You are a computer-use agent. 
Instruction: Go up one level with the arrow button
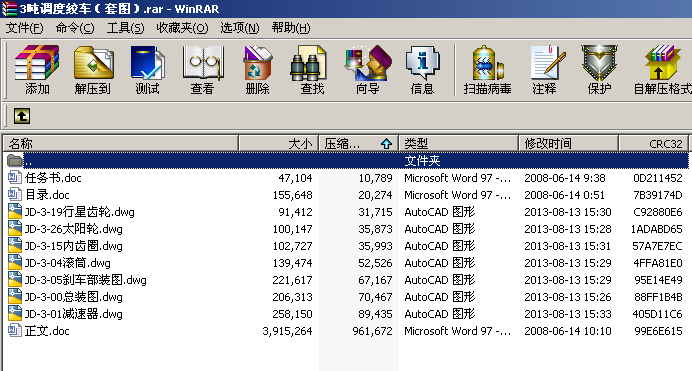coord(22,116)
